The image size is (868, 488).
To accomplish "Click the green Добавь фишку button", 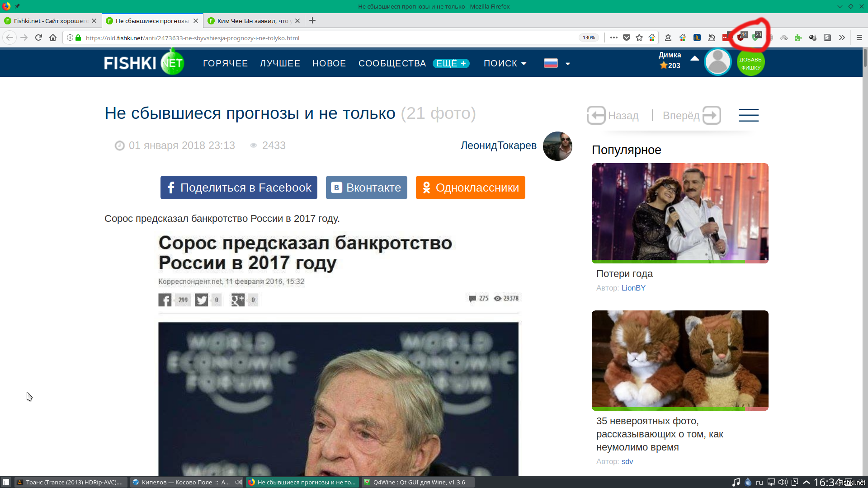I will coord(750,63).
